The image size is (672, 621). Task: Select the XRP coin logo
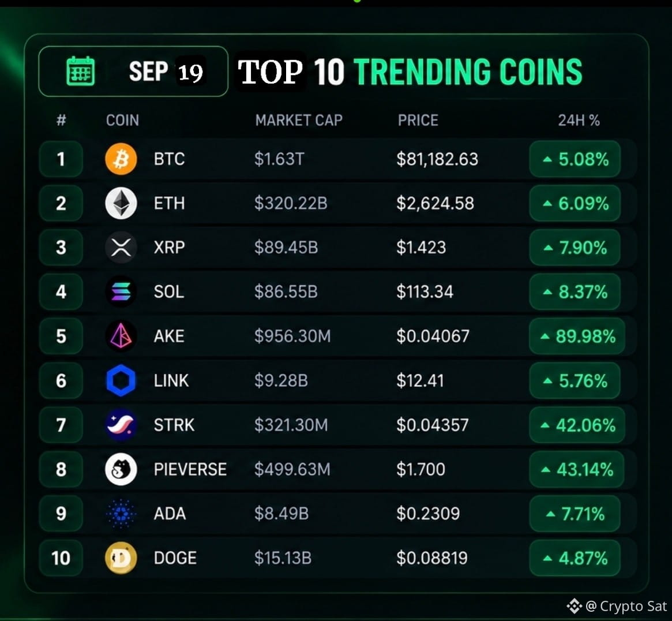pos(121,248)
